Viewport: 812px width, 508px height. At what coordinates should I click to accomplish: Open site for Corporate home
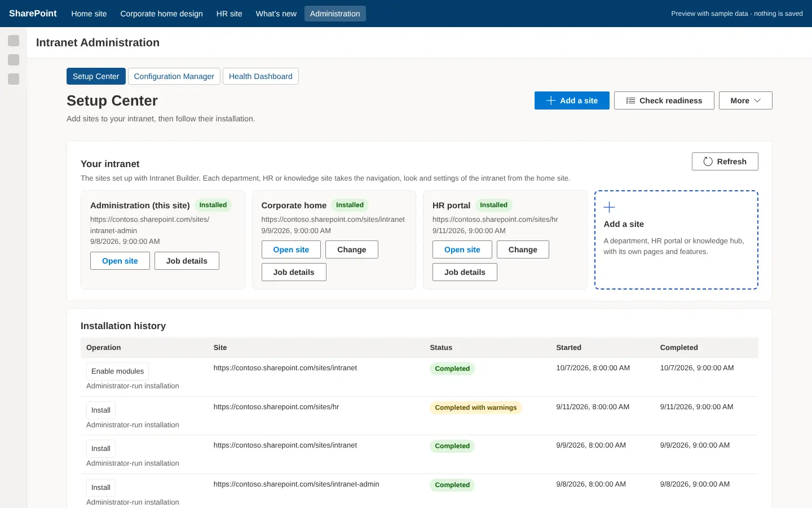[x=291, y=249]
